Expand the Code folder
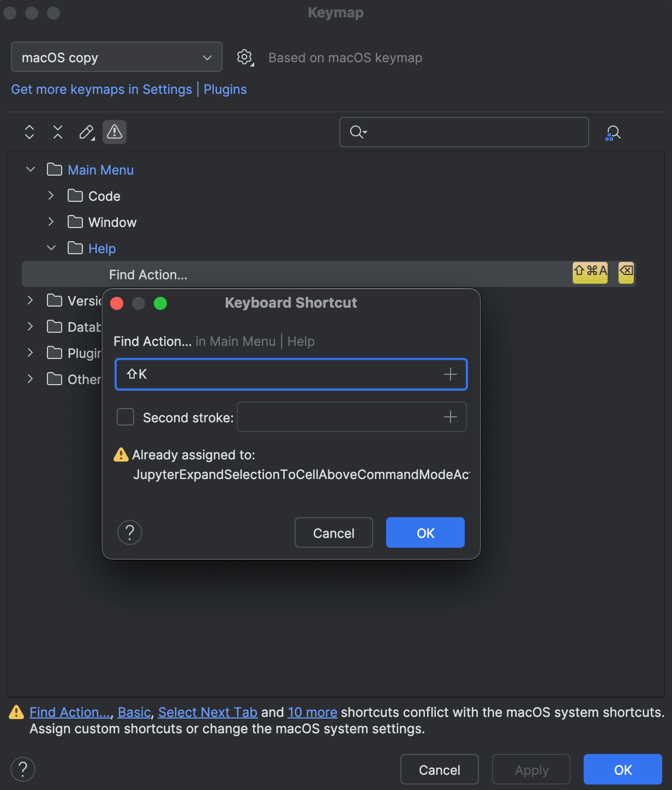 coord(50,195)
